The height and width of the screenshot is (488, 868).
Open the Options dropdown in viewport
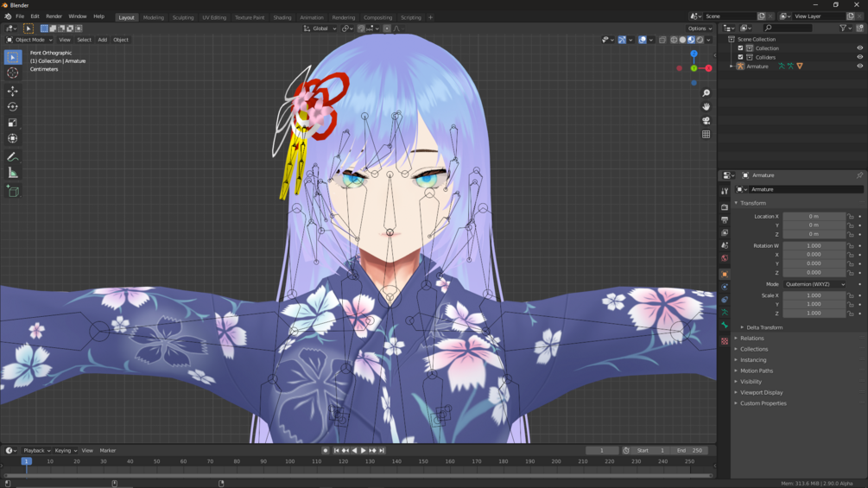point(700,29)
